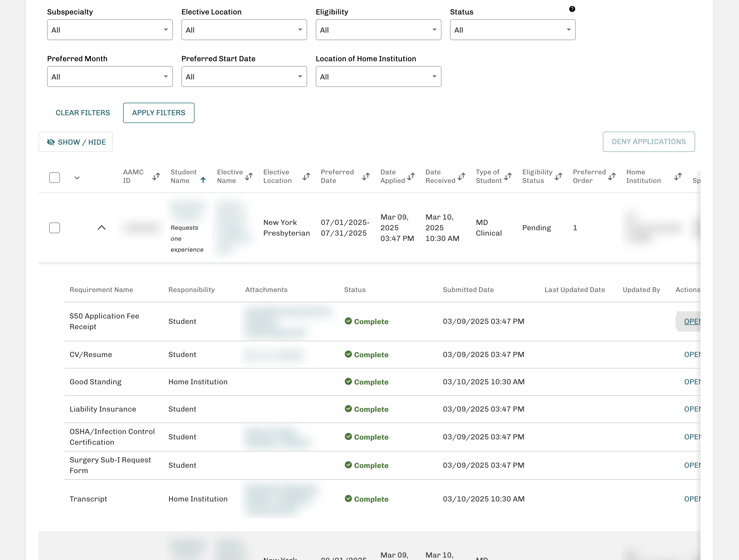This screenshot has height=560, width=739.
Task: Open the OSHA/Infection Control Certification requirement
Action: 692,437
